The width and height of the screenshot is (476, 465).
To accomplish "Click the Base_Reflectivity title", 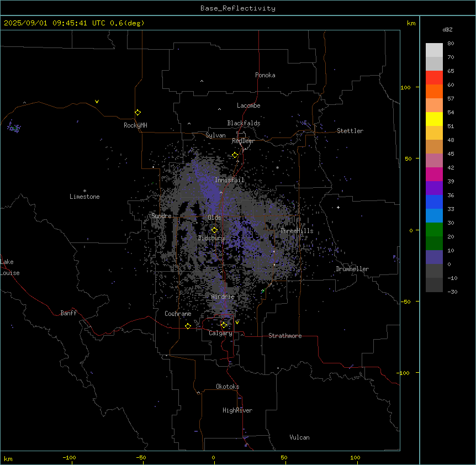I will pos(238,8).
